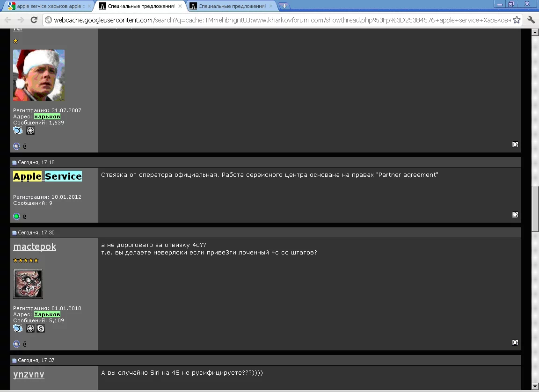Click 'Сообщений: 5,109' text
The image size is (539, 392).
click(38, 320)
